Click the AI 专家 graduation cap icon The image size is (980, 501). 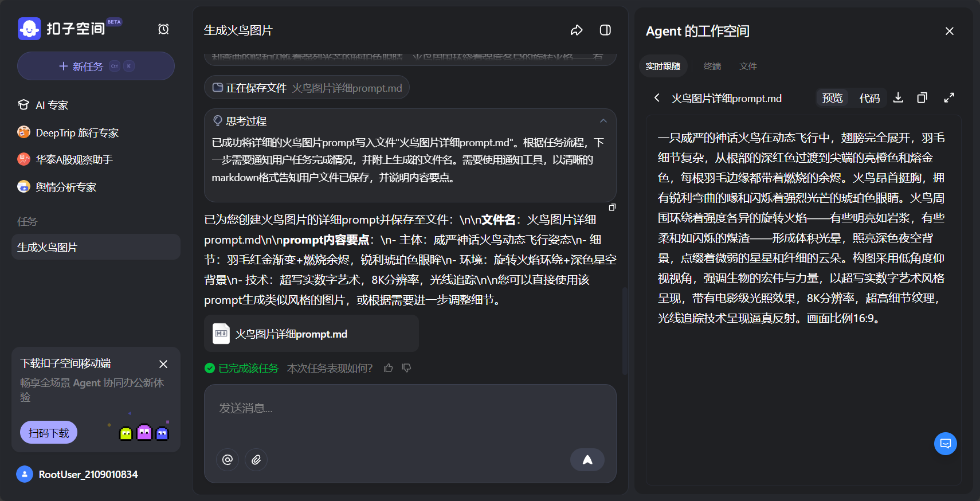(23, 105)
